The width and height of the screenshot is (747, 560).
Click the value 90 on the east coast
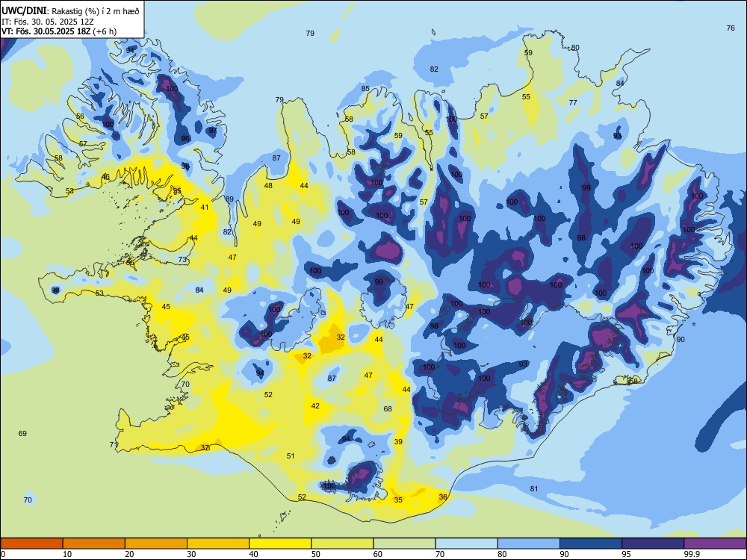click(x=681, y=339)
